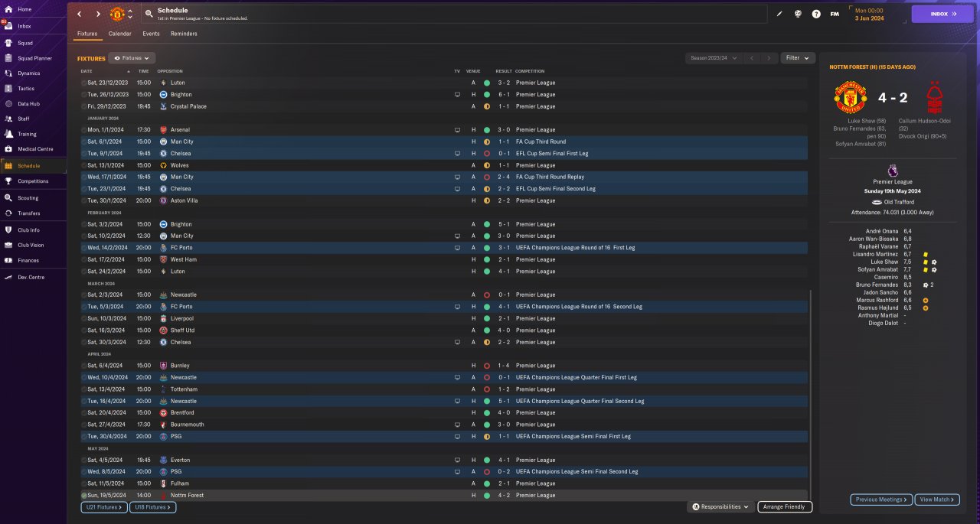The image size is (980, 524).
Task: Open U21 Fixtures
Action: click(104, 506)
